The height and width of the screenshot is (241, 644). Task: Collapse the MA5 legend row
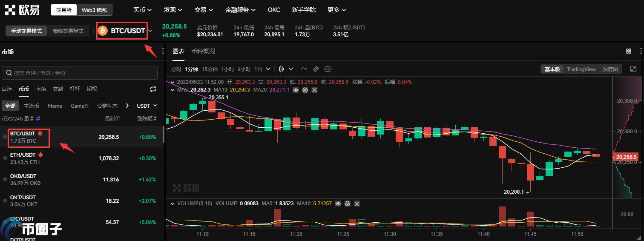(x=172, y=90)
